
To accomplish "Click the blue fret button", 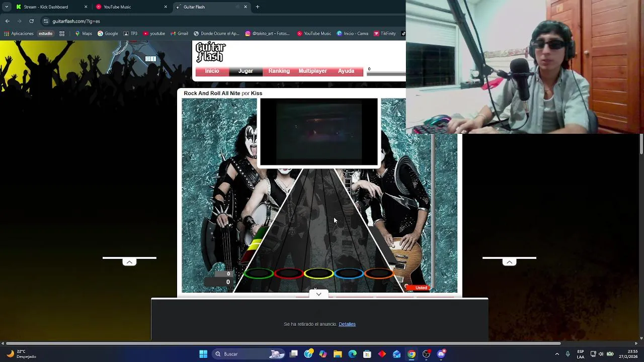I will 348,274.
